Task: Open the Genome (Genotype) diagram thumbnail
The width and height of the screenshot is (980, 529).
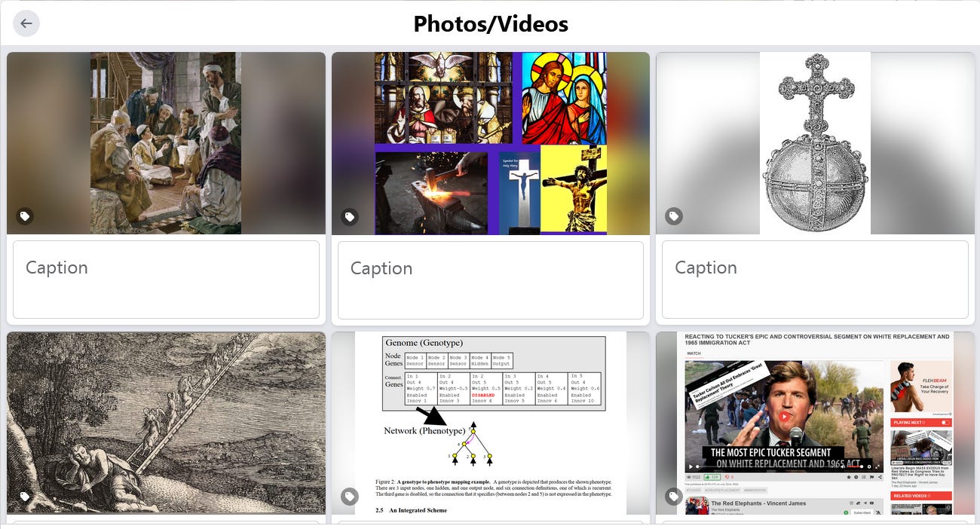Action: (x=491, y=423)
